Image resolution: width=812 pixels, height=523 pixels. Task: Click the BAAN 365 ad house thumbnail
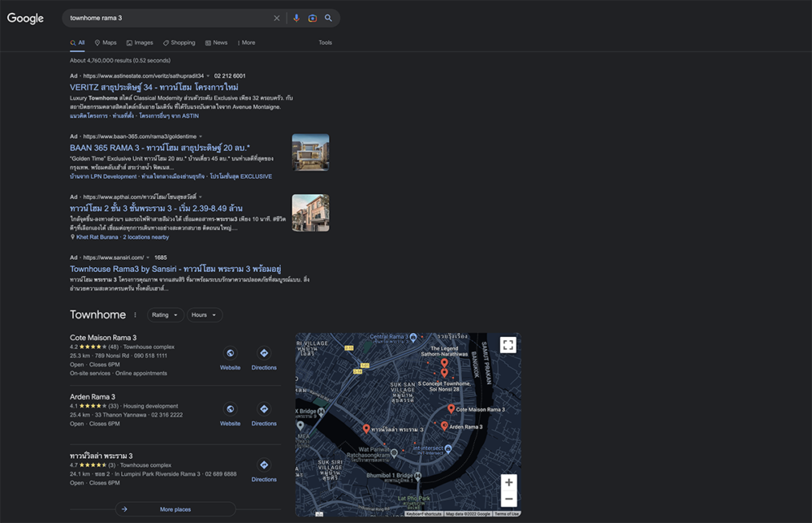(x=311, y=152)
